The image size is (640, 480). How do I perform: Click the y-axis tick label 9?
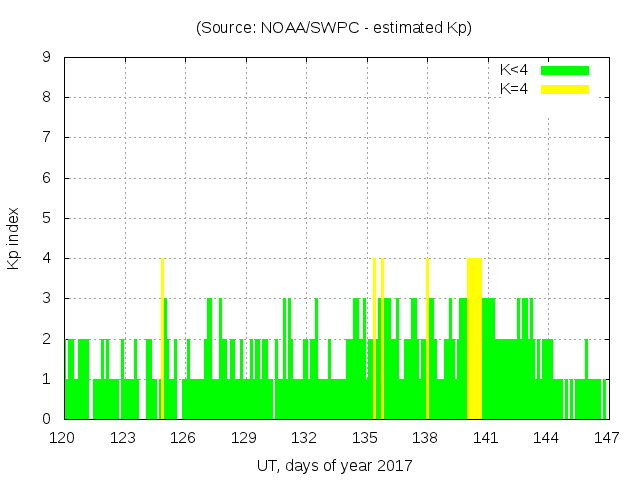click(46, 58)
